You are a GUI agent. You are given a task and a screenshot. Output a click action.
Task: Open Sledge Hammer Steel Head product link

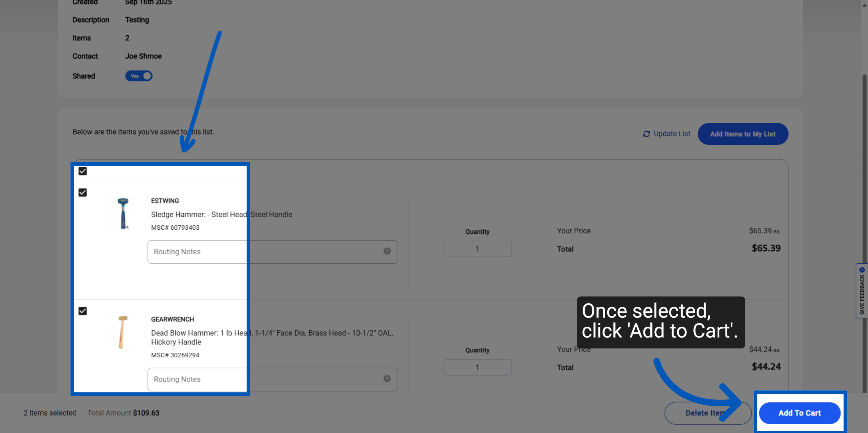(x=221, y=215)
